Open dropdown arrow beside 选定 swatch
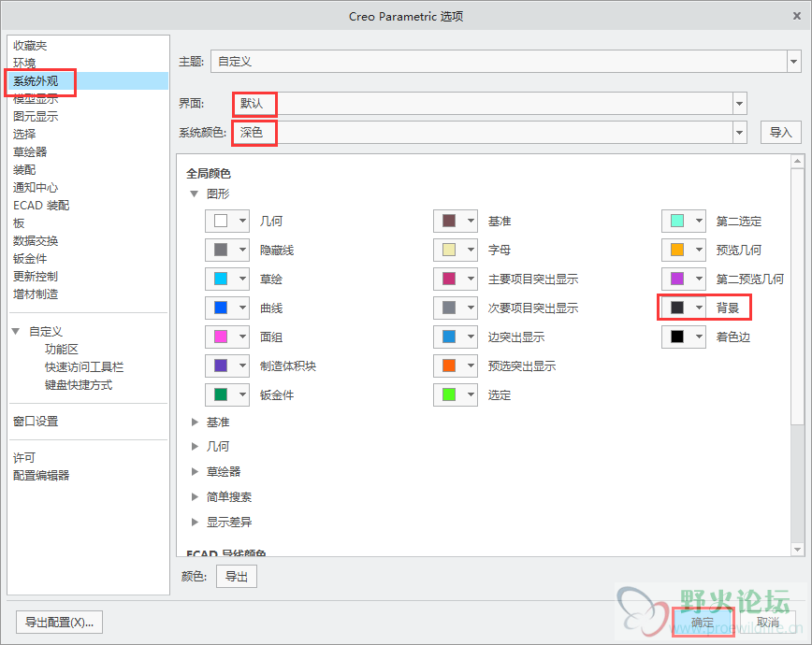 [x=471, y=395]
